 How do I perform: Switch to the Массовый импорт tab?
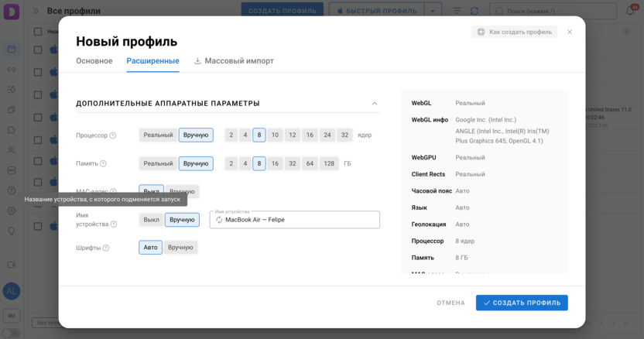pos(234,61)
